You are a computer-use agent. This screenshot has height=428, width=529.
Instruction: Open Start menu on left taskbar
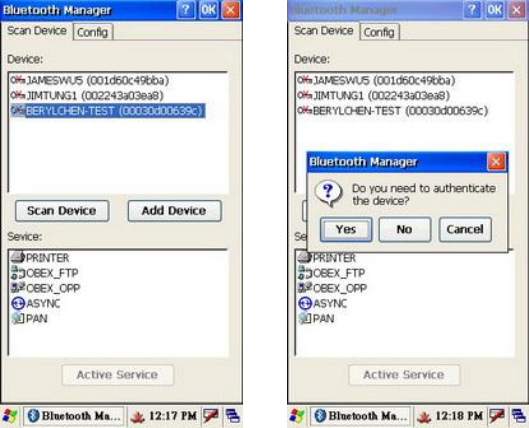coord(10,416)
